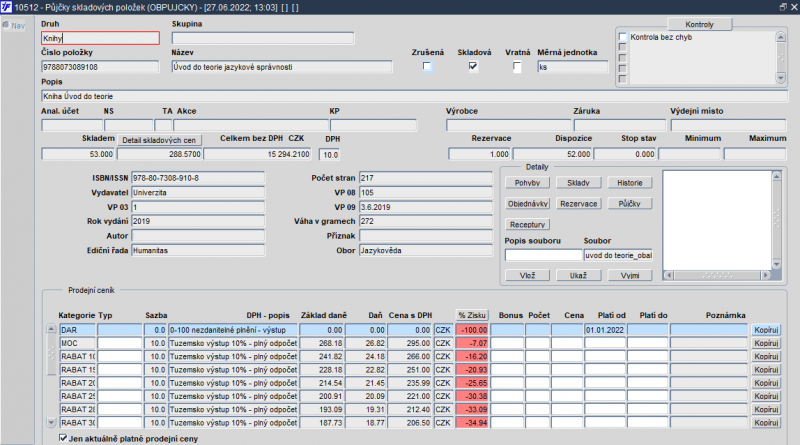Select the MOC category cell

77,343
